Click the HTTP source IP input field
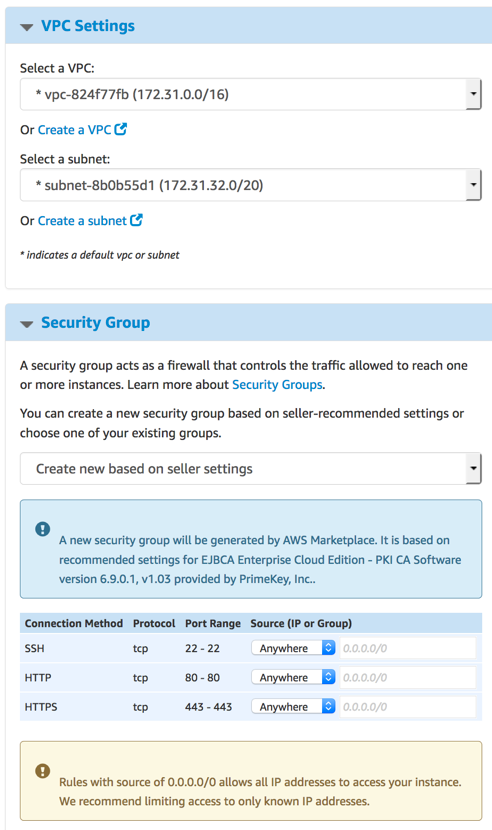Image resolution: width=492 pixels, height=830 pixels. point(407,677)
